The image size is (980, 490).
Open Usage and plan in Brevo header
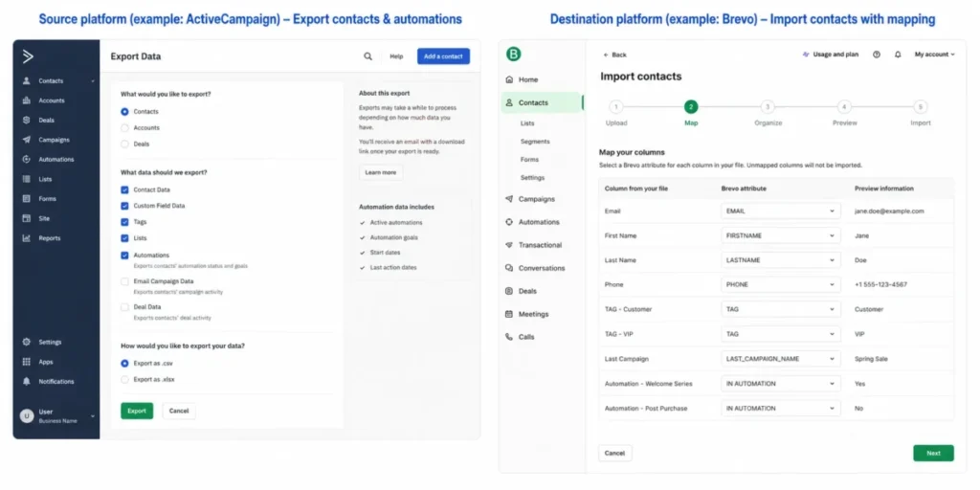(x=830, y=55)
